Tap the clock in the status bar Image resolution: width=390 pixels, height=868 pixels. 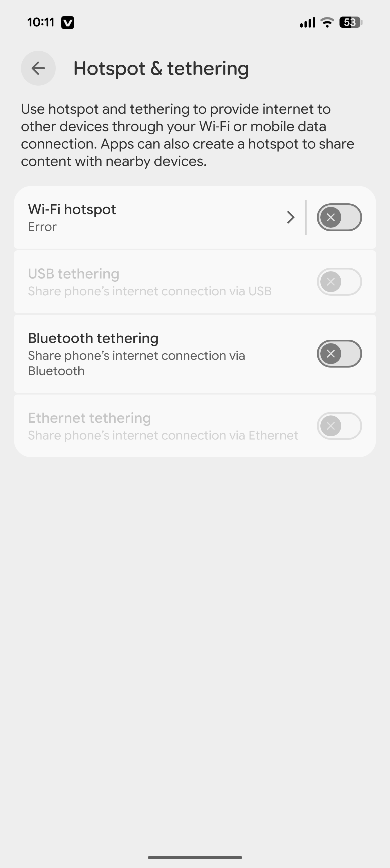tap(41, 22)
